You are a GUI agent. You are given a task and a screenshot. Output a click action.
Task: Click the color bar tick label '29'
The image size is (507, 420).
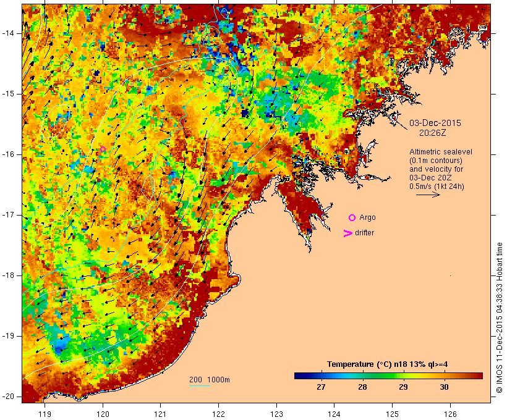403,387
